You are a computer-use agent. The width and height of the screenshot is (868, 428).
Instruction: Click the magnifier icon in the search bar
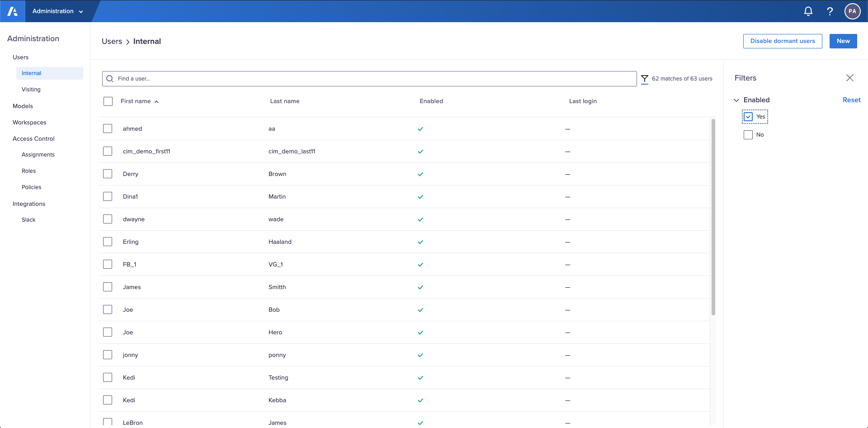109,78
